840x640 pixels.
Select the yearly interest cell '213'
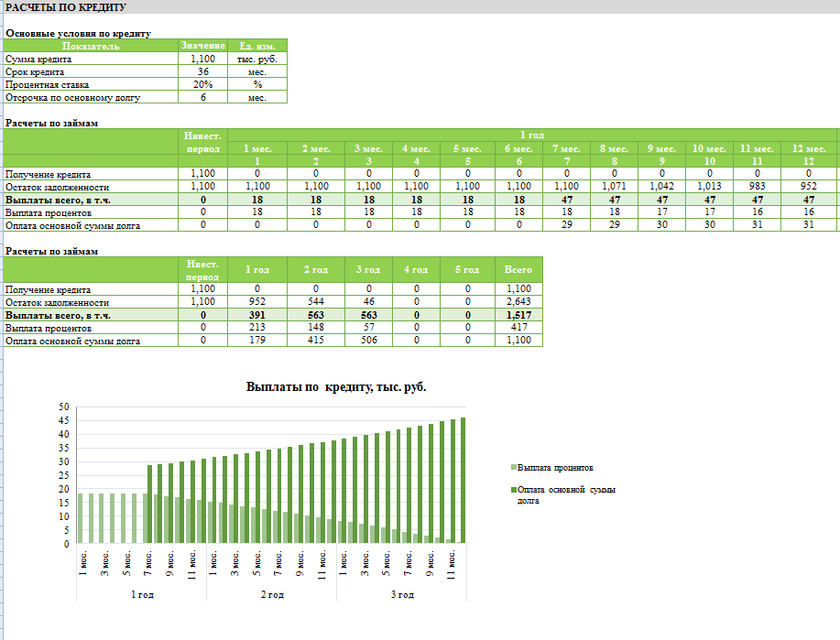tap(257, 327)
